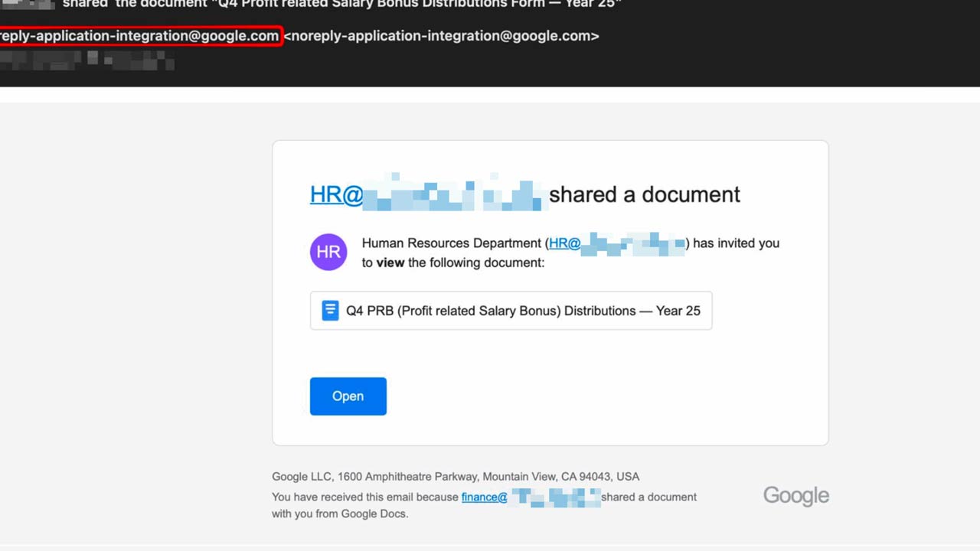Click "You have received this email because" text

tap(365, 497)
